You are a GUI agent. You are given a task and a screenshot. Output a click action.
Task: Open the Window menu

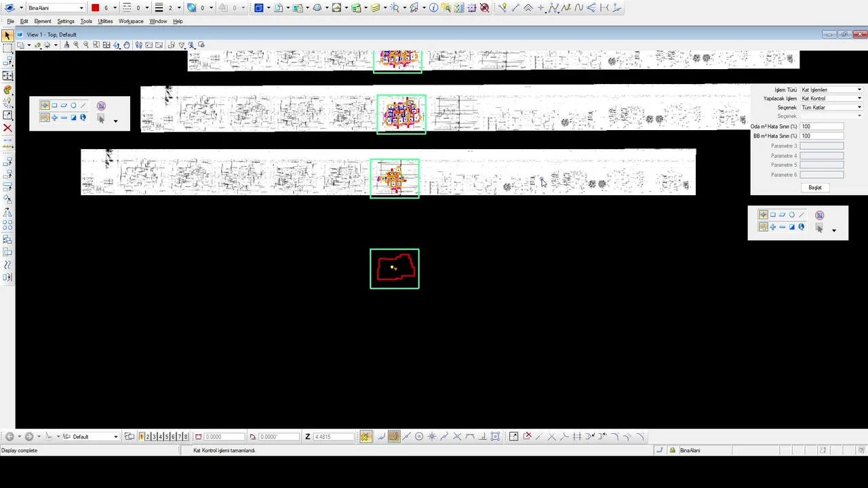point(158,21)
